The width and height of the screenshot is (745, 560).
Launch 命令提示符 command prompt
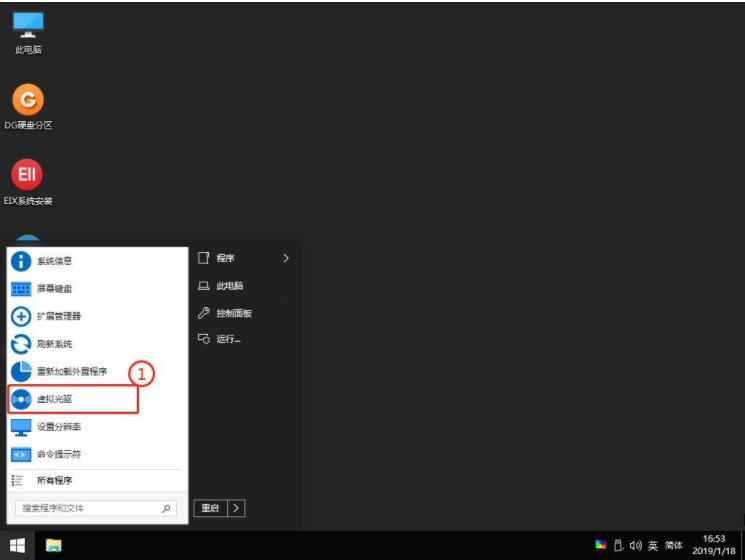pyautogui.click(x=58, y=454)
